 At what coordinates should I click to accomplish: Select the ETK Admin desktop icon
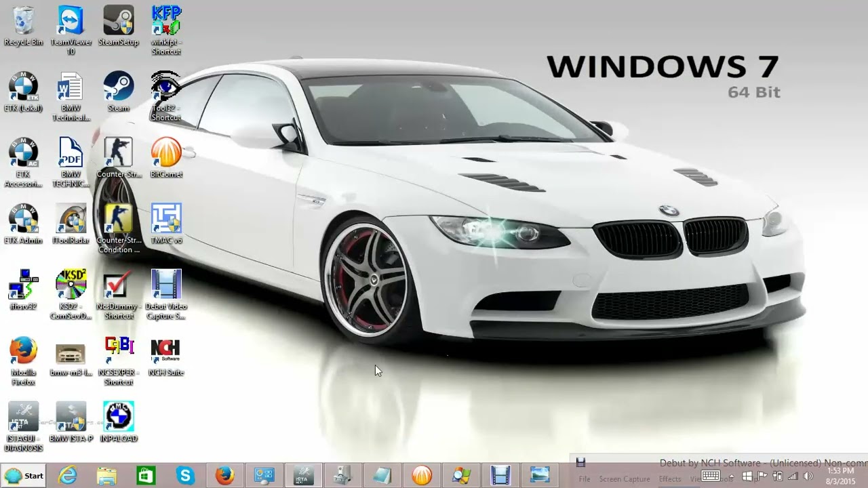coord(23,224)
